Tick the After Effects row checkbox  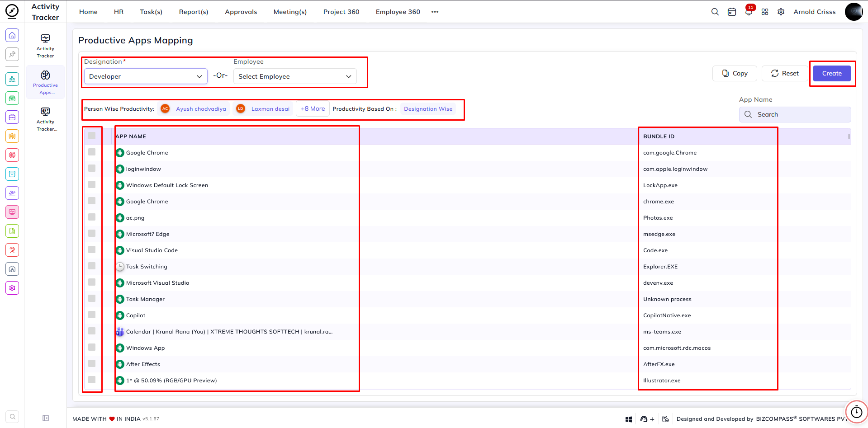(92, 363)
